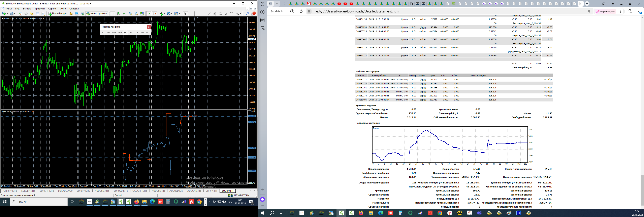This screenshot has height=217, width=644.
Task: Click the Zoom In magnifier icon
Action: (130, 14)
